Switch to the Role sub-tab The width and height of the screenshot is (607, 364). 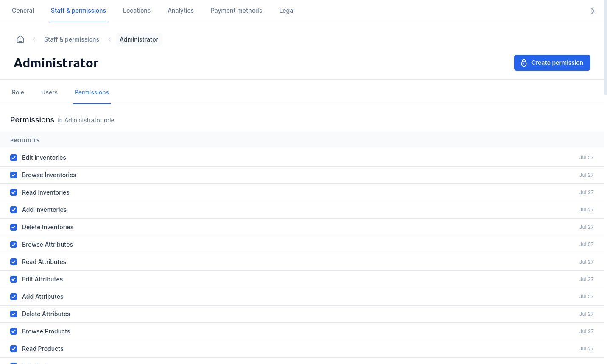tap(18, 92)
